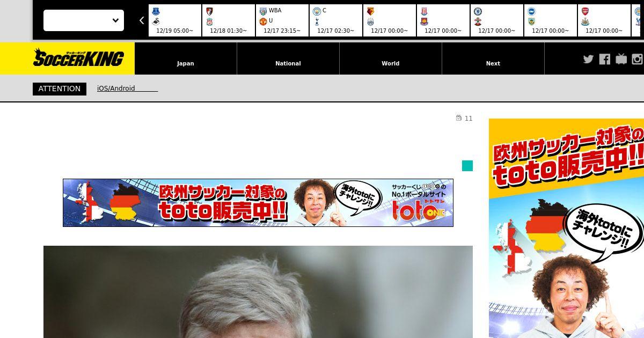This screenshot has height=338, width=644.
Task: Open the 12/17 02:30~ match time
Action: [x=336, y=31]
